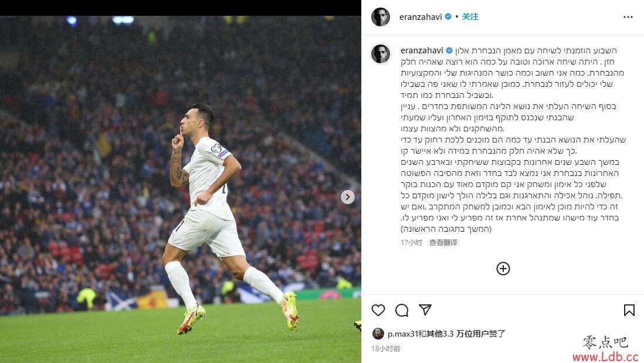Save the post with the bookmark icon
The image size is (644, 363).
(x=629, y=310)
